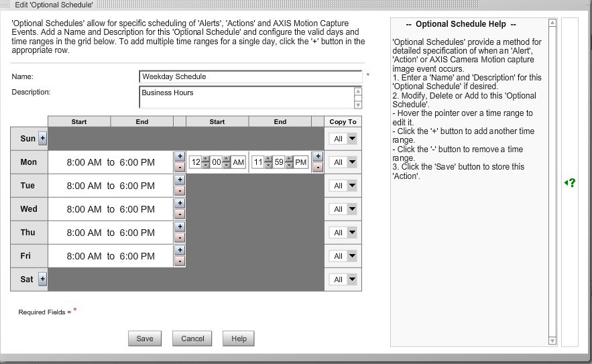Screen dimensions: 592x364
Task: Toggle PM on Monday's second end time
Action: 301,162
